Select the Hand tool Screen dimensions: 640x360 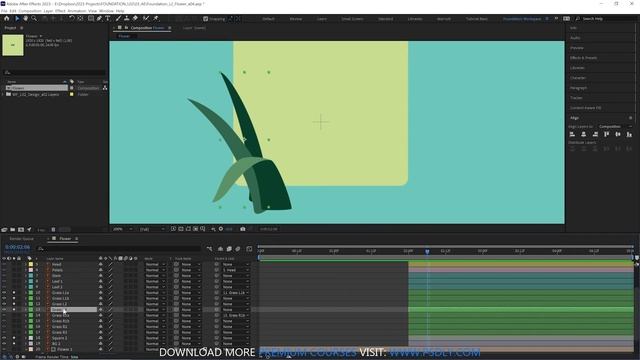[26, 18]
